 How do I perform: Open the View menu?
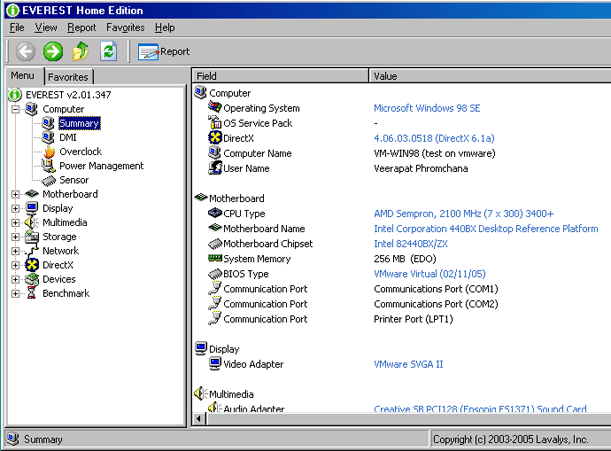coord(46,28)
